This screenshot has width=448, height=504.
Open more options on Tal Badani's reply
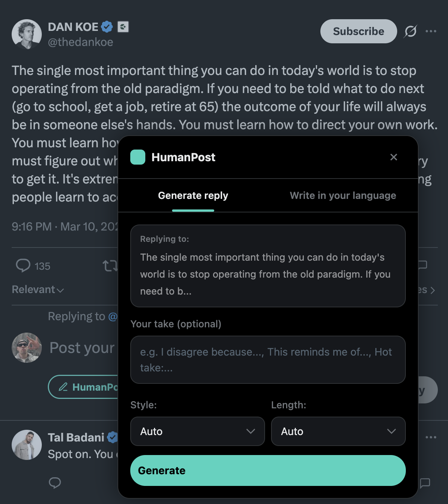tap(431, 437)
